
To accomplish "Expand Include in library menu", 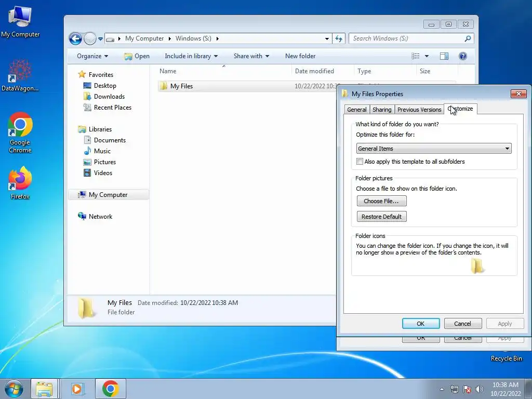I will coord(191,56).
